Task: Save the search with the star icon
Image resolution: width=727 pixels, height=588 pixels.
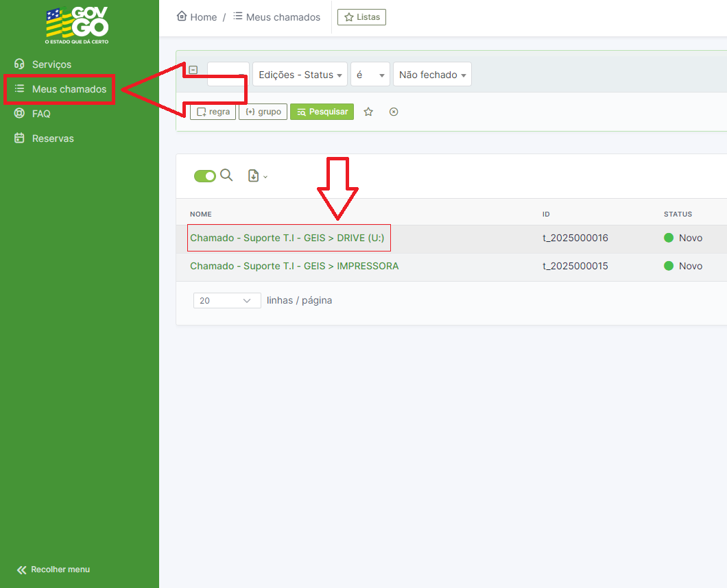Action: click(x=368, y=112)
